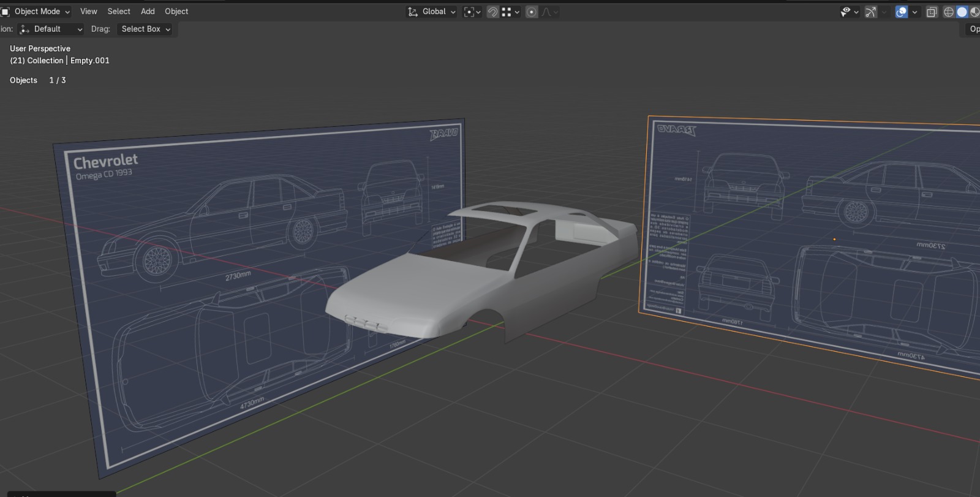
Task: Open the Add menu
Action: (x=148, y=12)
